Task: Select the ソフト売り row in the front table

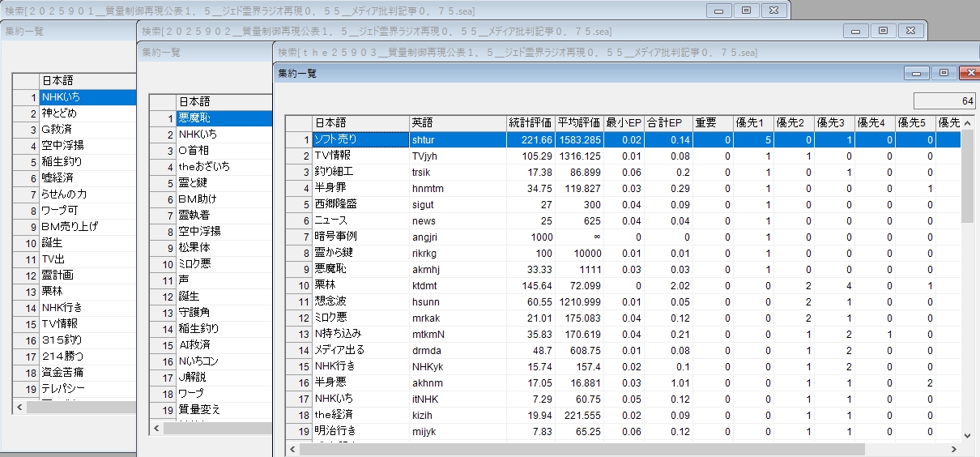Action: (x=360, y=139)
